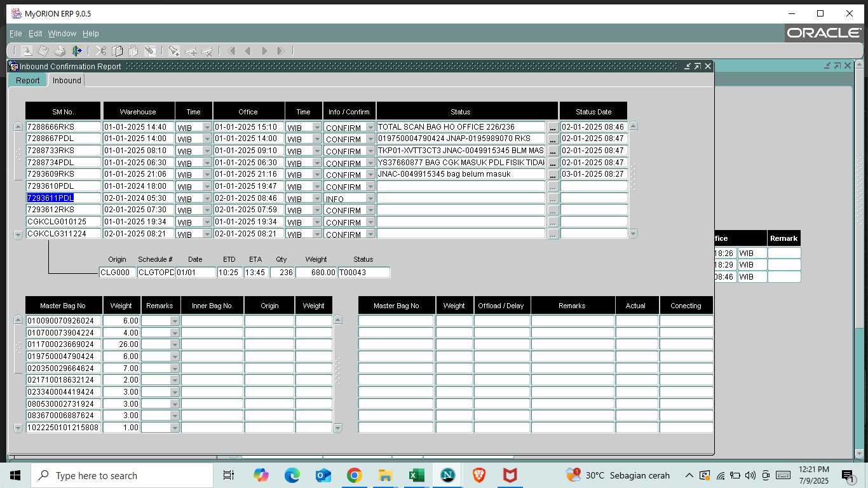Go to the first record arrow icon
Viewport: 868px width, 488px height.
pyautogui.click(x=231, y=51)
